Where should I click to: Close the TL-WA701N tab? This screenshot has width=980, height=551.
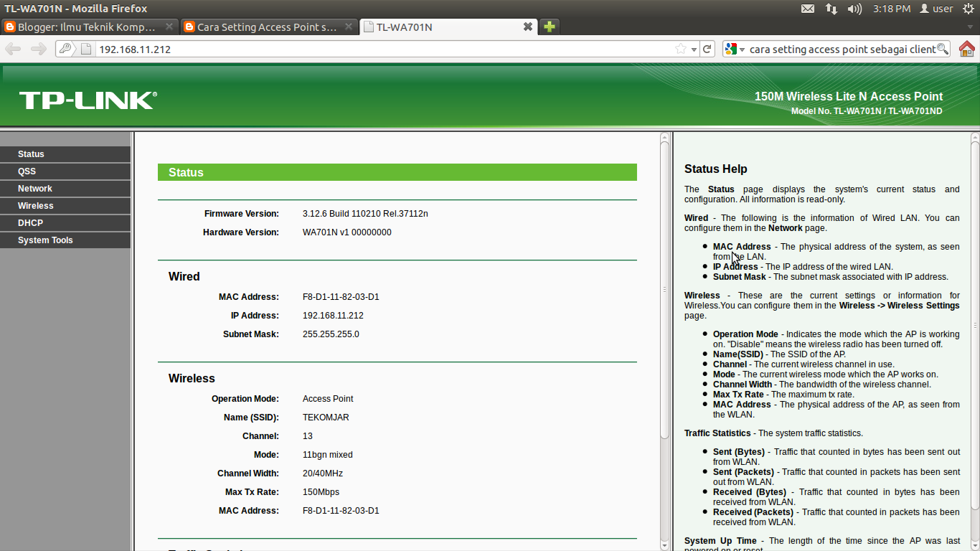pyautogui.click(x=527, y=27)
